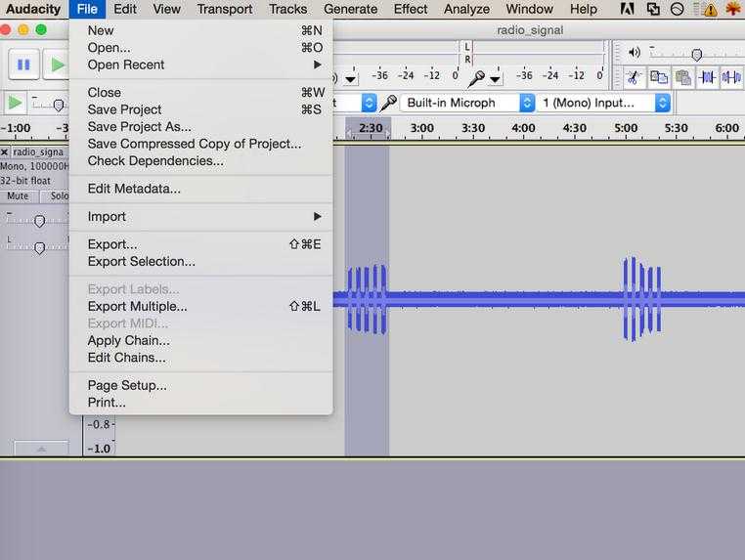Mute the radio_signal track
Viewport: 745px width, 560px height.
18,195
